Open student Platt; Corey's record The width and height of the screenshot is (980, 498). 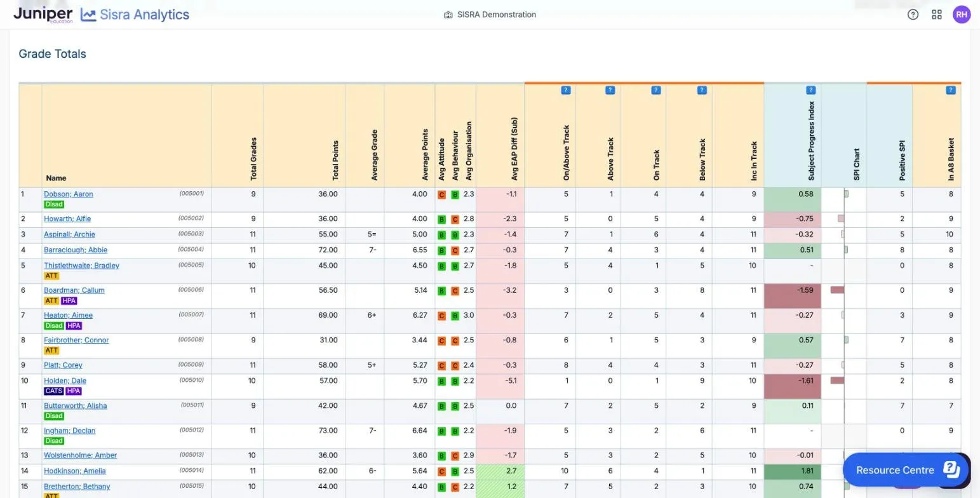(63, 365)
